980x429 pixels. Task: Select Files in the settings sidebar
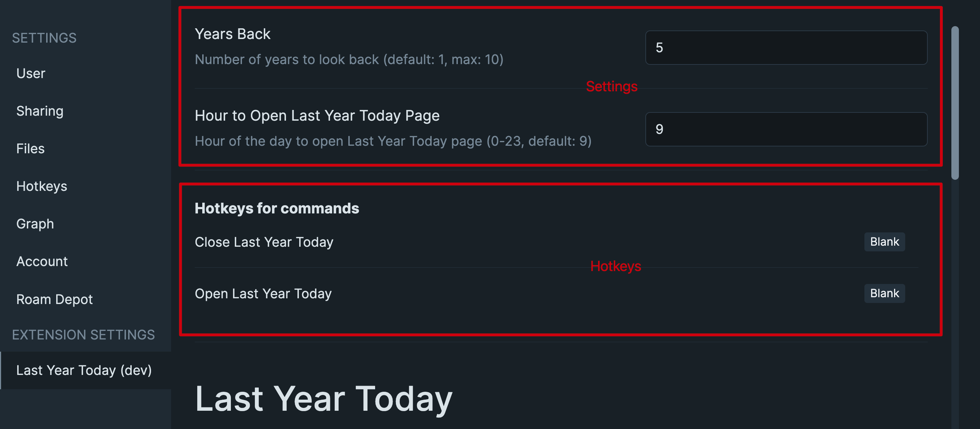point(30,149)
